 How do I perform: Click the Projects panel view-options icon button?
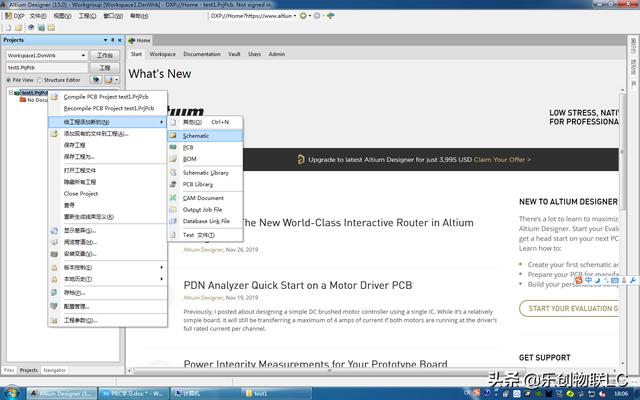coord(96,80)
